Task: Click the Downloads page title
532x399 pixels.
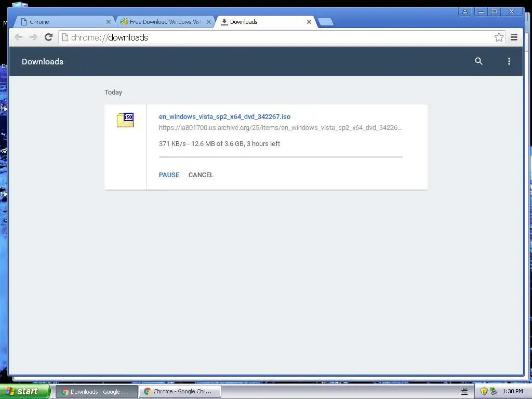Action: point(43,61)
